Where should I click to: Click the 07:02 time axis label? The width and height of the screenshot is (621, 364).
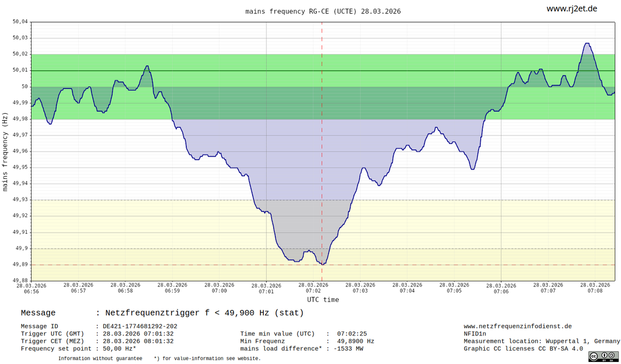(313, 288)
